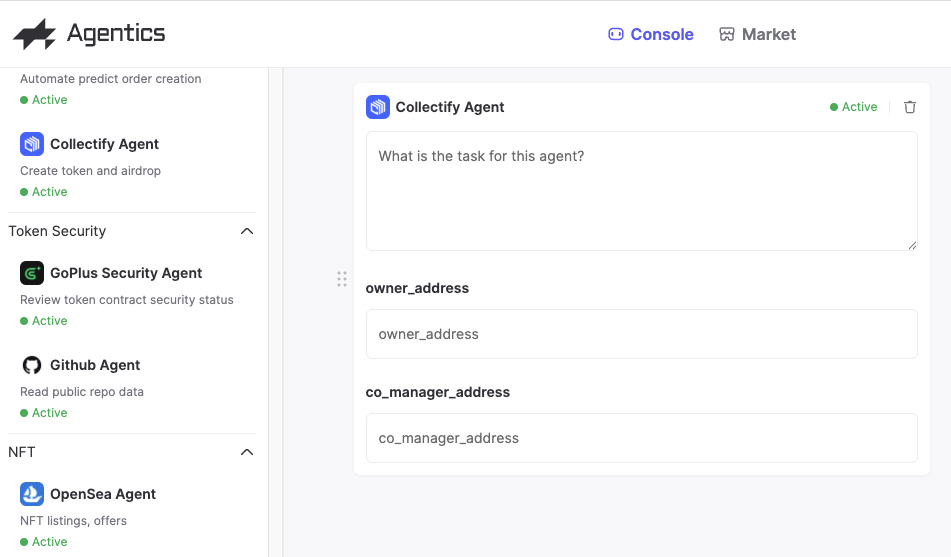
Task: Select Github Agent in sidebar
Action: point(95,365)
